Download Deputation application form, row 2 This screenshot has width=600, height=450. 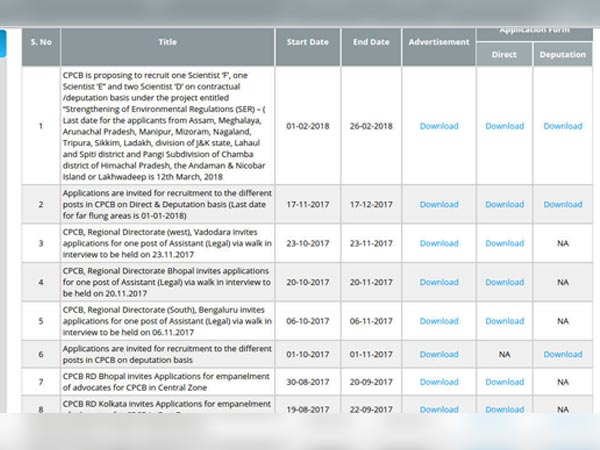click(563, 204)
